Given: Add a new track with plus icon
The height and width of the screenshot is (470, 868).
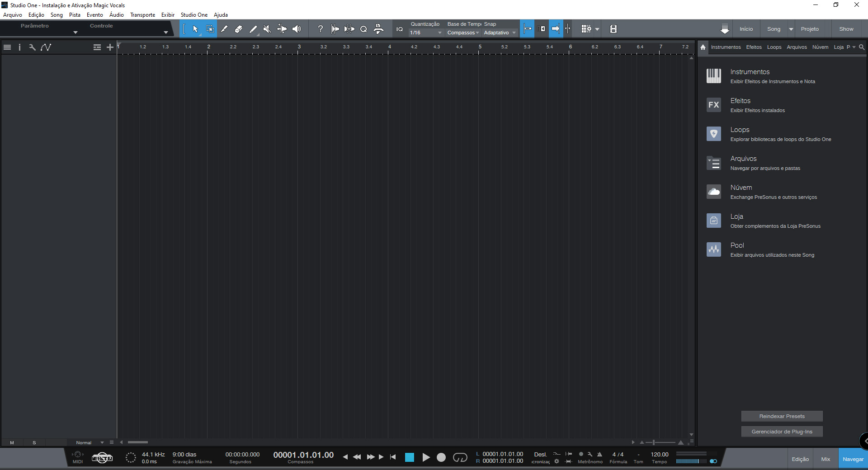Looking at the screenshot, I should tap(110, 47).
